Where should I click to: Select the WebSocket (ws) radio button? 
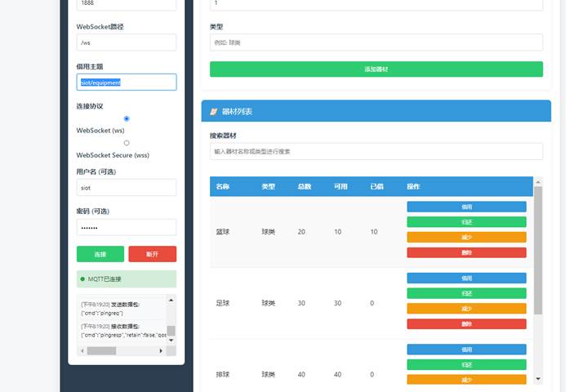[x=127, y=118]
